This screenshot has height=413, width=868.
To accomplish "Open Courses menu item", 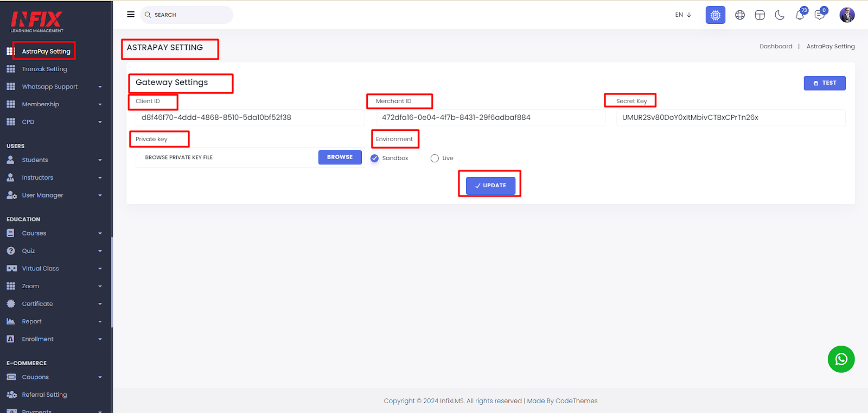I will 34,233.
